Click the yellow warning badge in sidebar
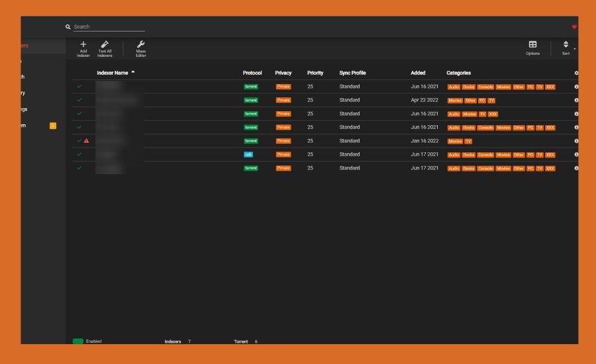 click(x=53, y=126)
